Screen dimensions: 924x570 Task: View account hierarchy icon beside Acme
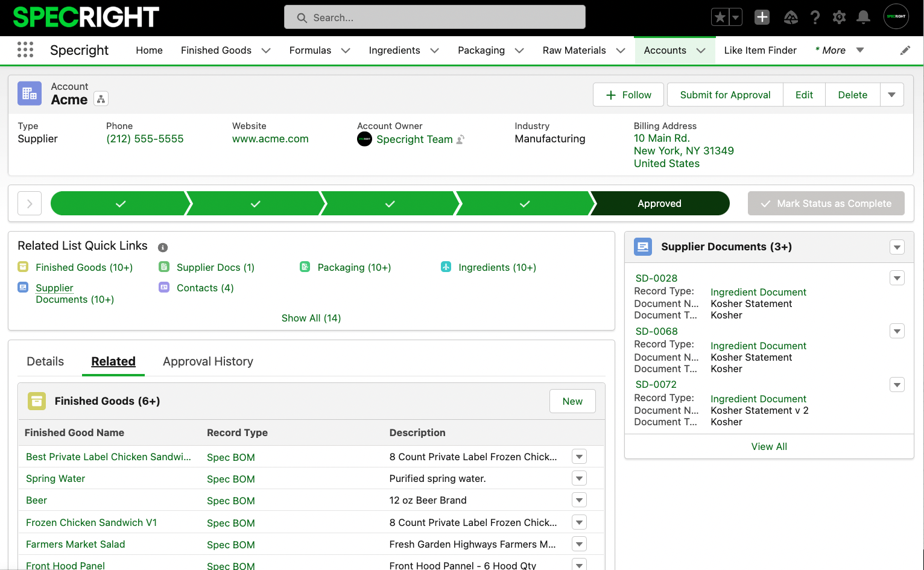click(101, 99)
